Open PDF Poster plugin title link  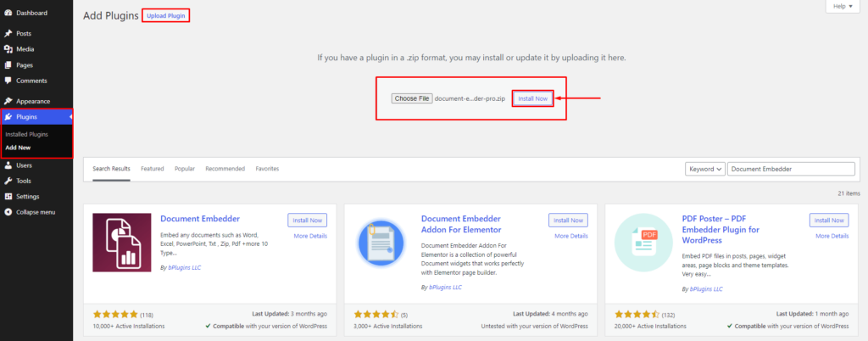(x=721, y=230)
